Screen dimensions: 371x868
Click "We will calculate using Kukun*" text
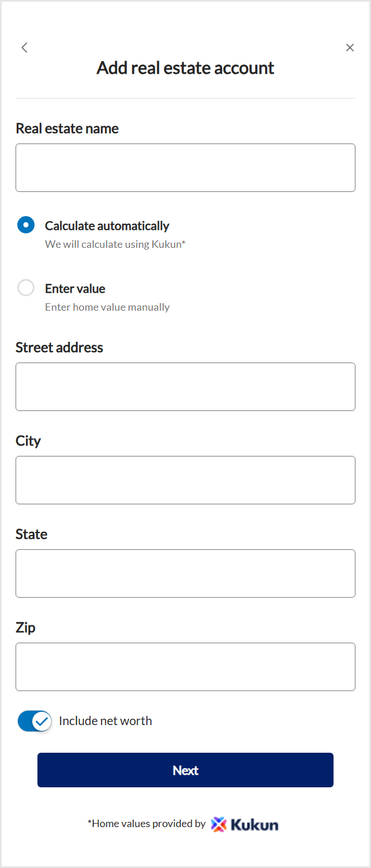[115, 244]
